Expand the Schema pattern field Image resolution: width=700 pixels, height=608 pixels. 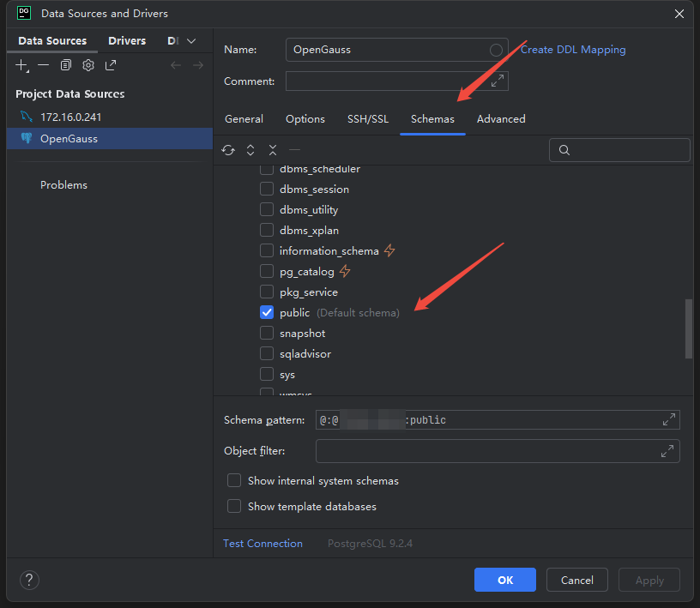pos(669,419)
